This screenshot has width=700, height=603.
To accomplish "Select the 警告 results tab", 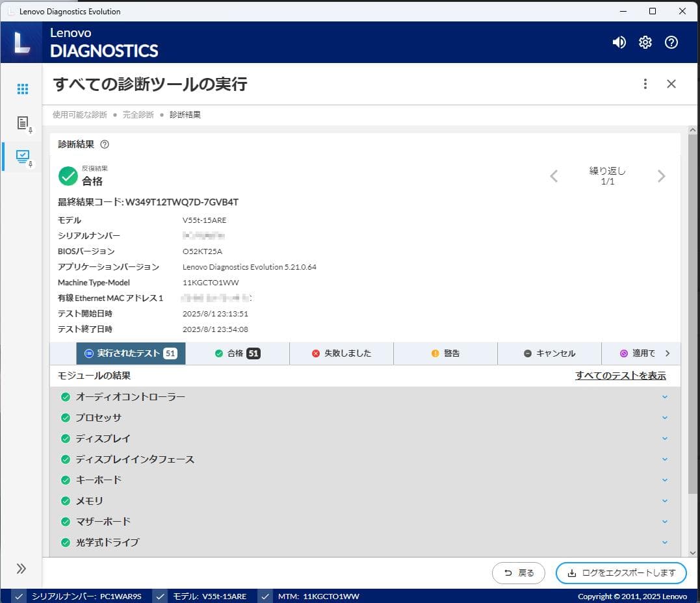I will (445, 353).
